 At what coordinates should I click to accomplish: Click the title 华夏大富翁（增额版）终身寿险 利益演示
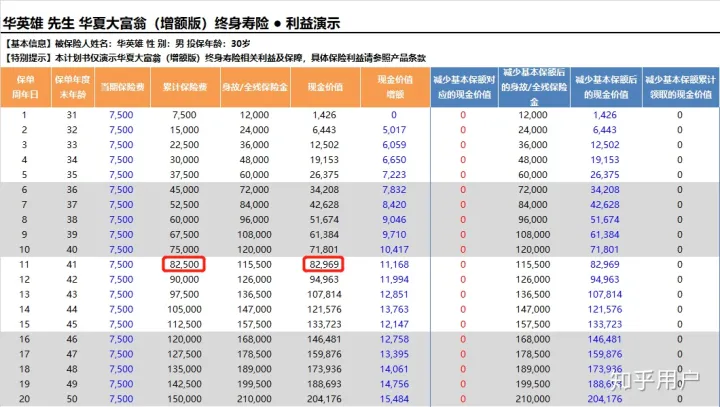[171, 23]
